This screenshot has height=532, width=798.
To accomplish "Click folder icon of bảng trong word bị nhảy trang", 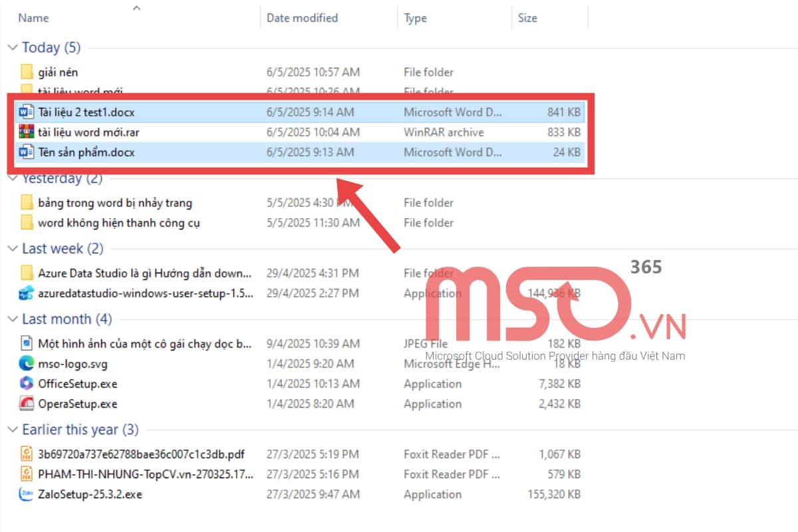I will click(x=27, y=202).
